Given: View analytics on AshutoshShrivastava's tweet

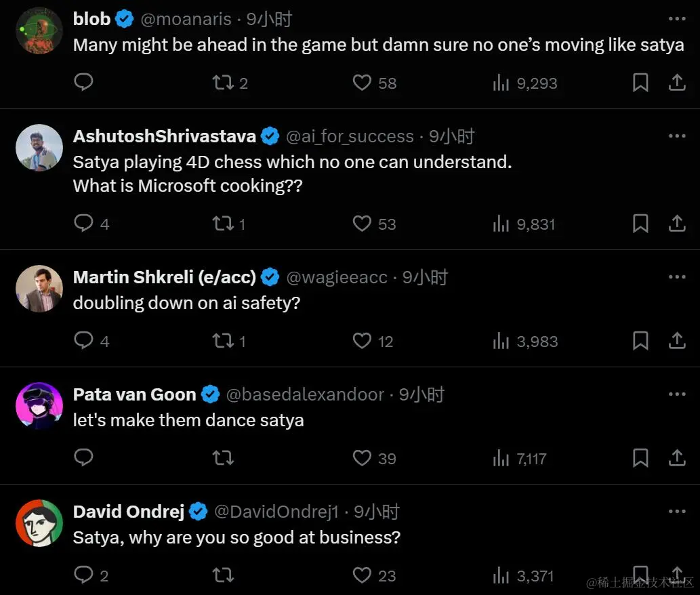Looking at the screenshot, I should tap(501, 224).
